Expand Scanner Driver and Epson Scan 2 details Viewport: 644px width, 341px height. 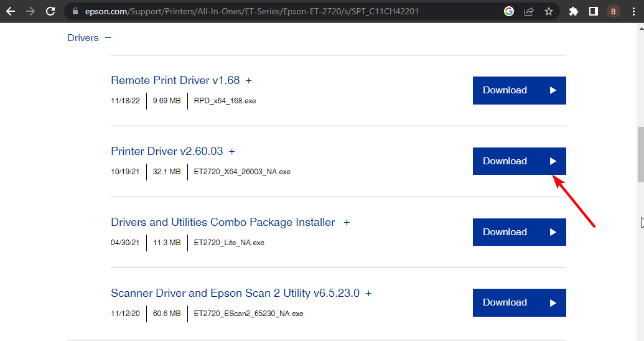click(368, 293)
